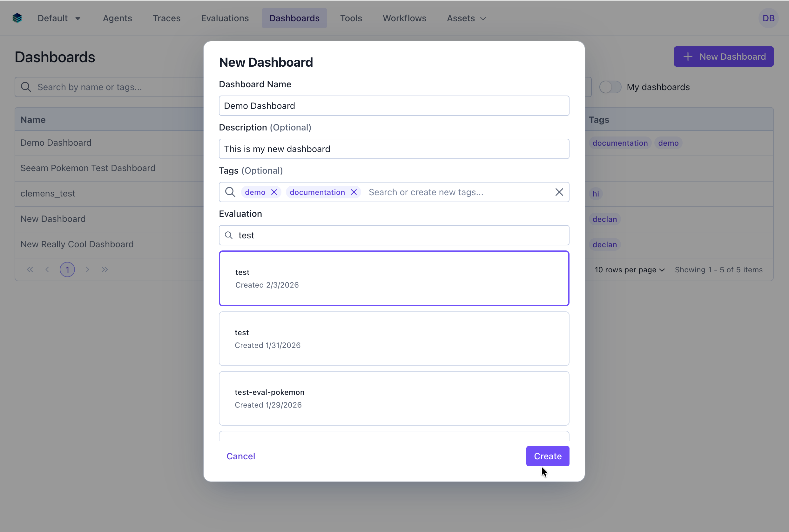Viewport: 789px width, 532px height.
Task: Click the app logo icon top-left
Action: click(x=17, y=18)
